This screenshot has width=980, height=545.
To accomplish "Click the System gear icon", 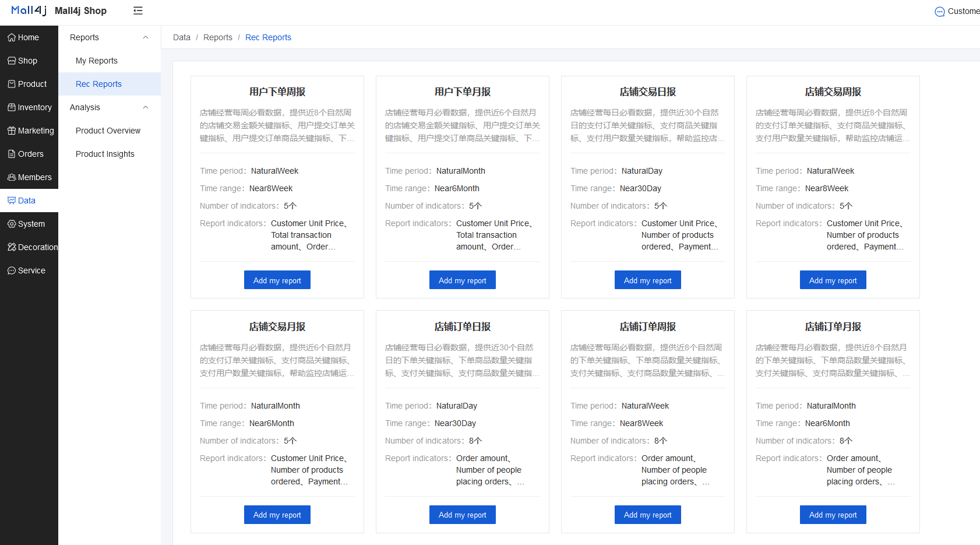I will coord(12,224).
